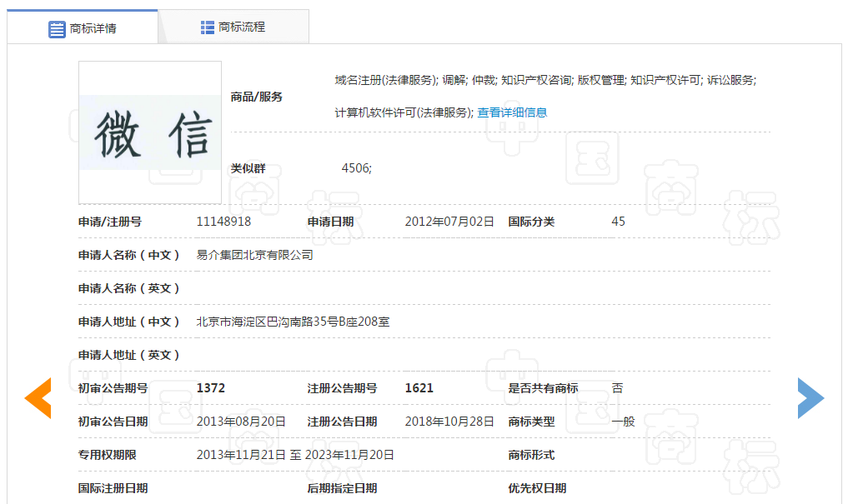Click the 初审公告期号 label
The width and height of the screenshot is (848, 504).
(x=113, y=388)
